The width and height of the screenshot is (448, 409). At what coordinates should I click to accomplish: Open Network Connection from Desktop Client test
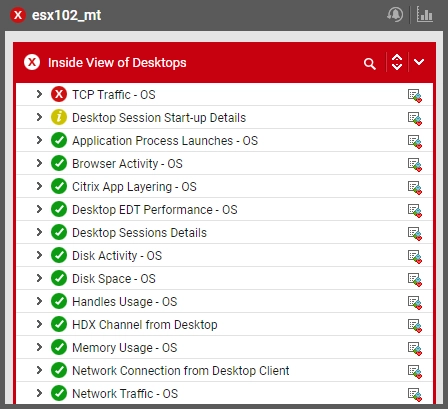(x=181, y=371)
